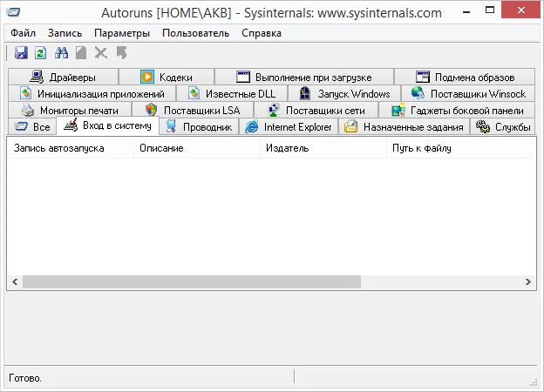Select the Подмена образов tab
Viewport: 544px width, 392px height.
(x=465, y=77)
